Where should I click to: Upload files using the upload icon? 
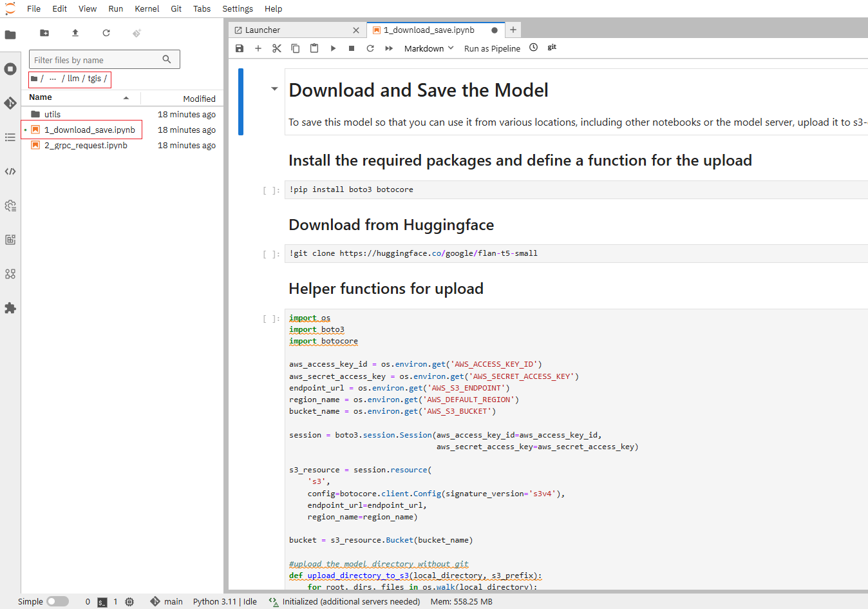[x=75, y=33]
